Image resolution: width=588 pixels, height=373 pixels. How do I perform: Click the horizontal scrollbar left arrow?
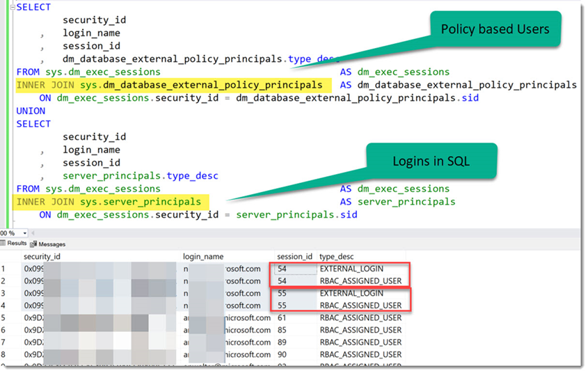(x=33, y=233)
